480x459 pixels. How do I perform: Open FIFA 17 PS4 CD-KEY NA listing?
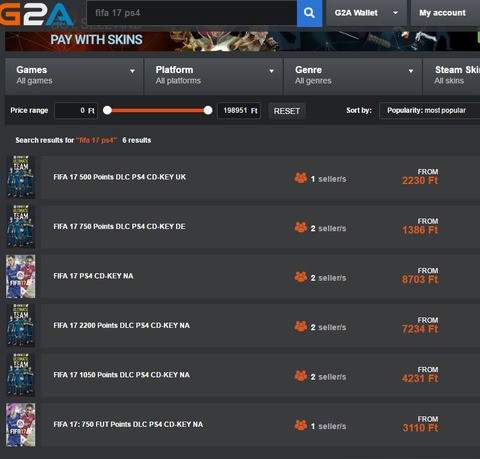[x=93, y=276]
